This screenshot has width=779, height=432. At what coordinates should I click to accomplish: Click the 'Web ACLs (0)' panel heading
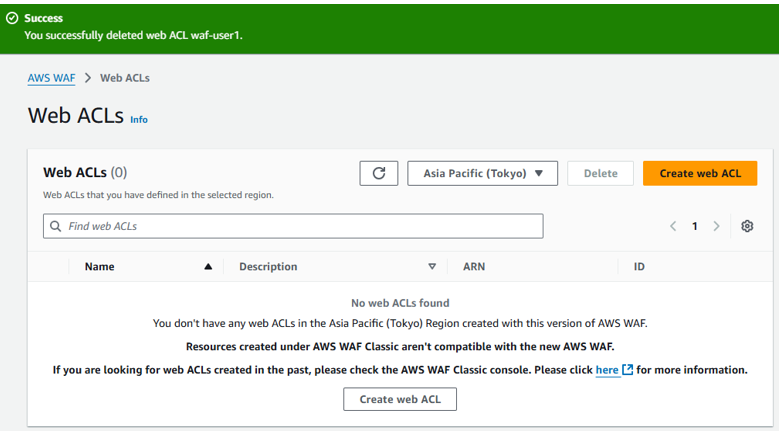[85, 172]
